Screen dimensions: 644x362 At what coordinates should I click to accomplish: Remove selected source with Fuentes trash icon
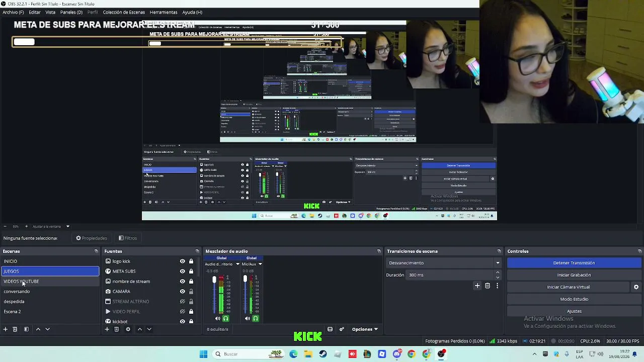click(116, 329)
